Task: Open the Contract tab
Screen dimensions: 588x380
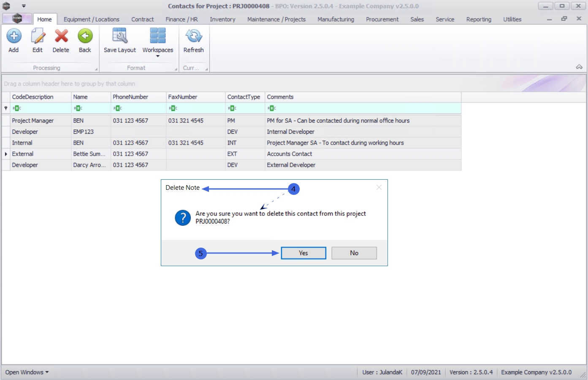Action: point(143,19)
